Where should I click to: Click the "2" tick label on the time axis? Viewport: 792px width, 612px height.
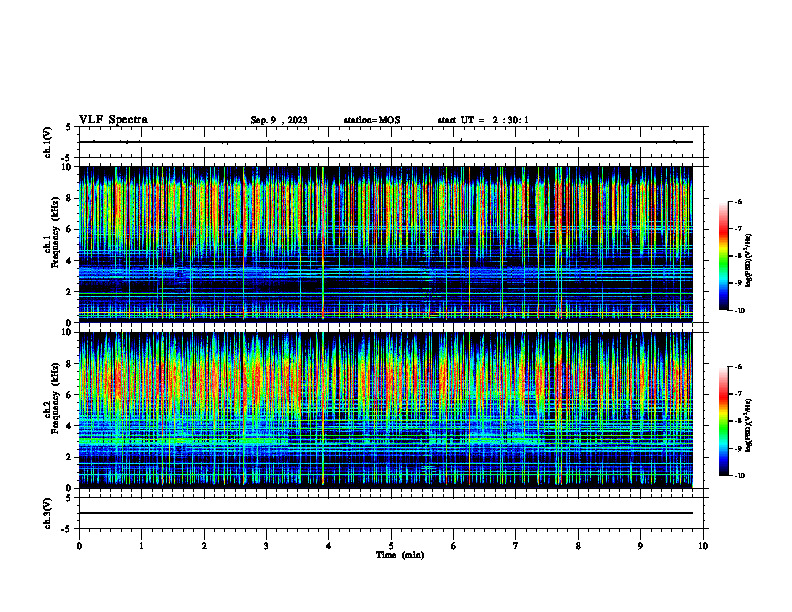[x=204, y=546]
